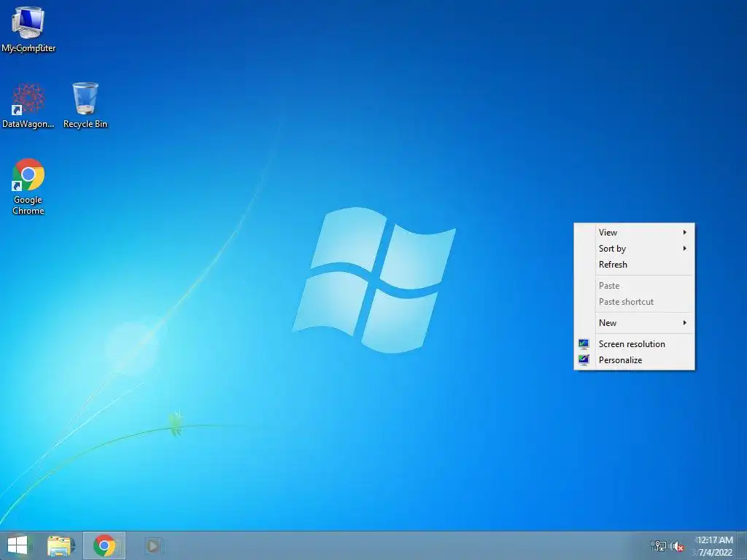Screen dimensions: 747x560
Task: Choose Refresh in the context menu
Action: tap(634, 265)
